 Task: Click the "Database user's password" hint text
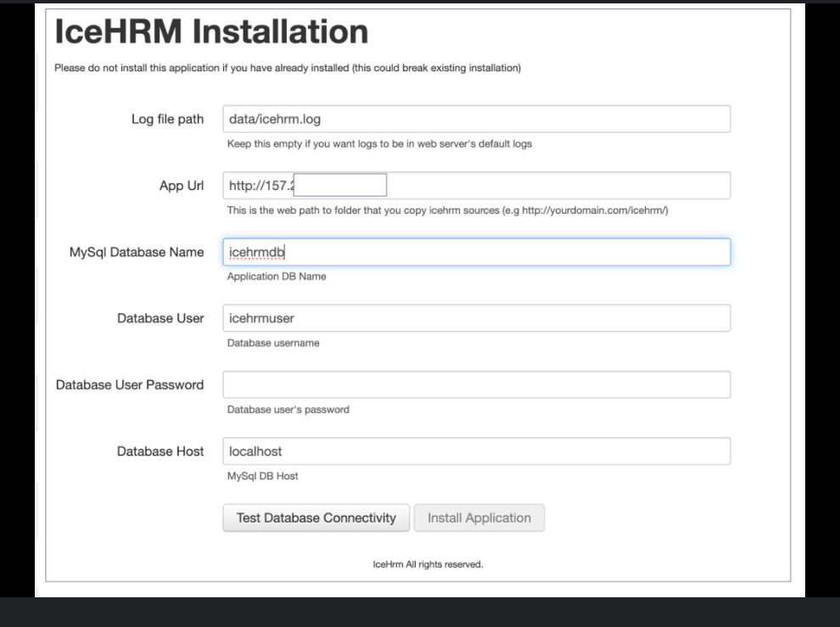(288, 410)
